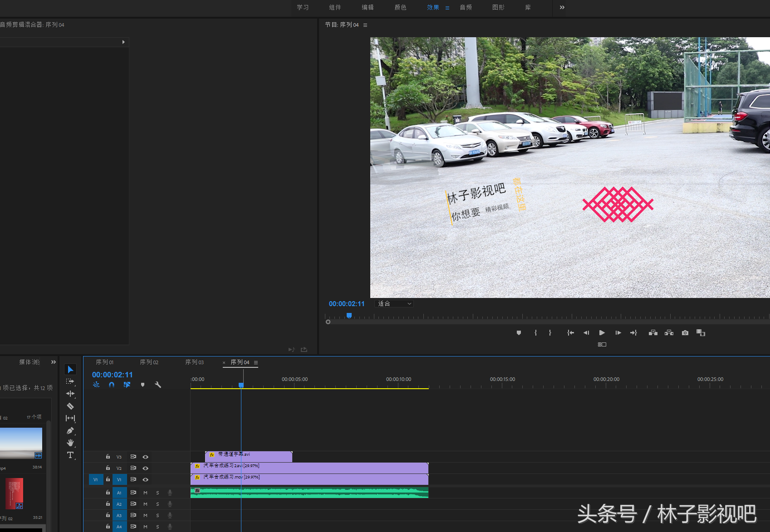Screen dimensions: 770x532
Task: Go to In point
Action: 570,333
